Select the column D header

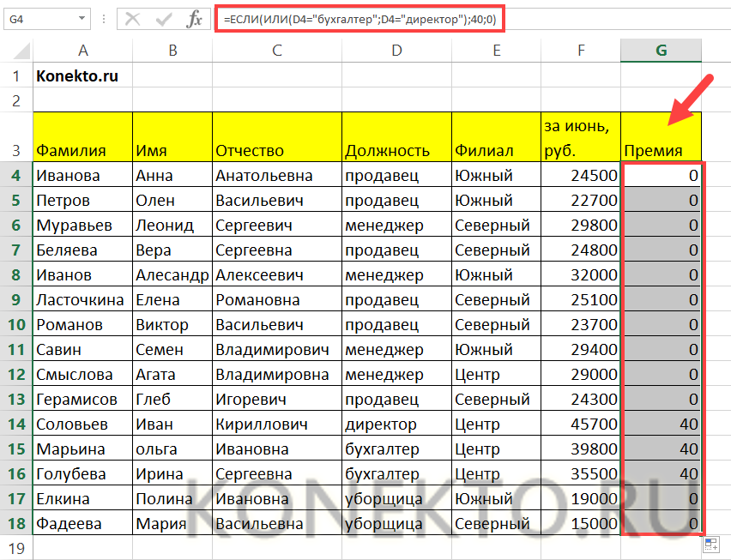[x=396, y=51]
